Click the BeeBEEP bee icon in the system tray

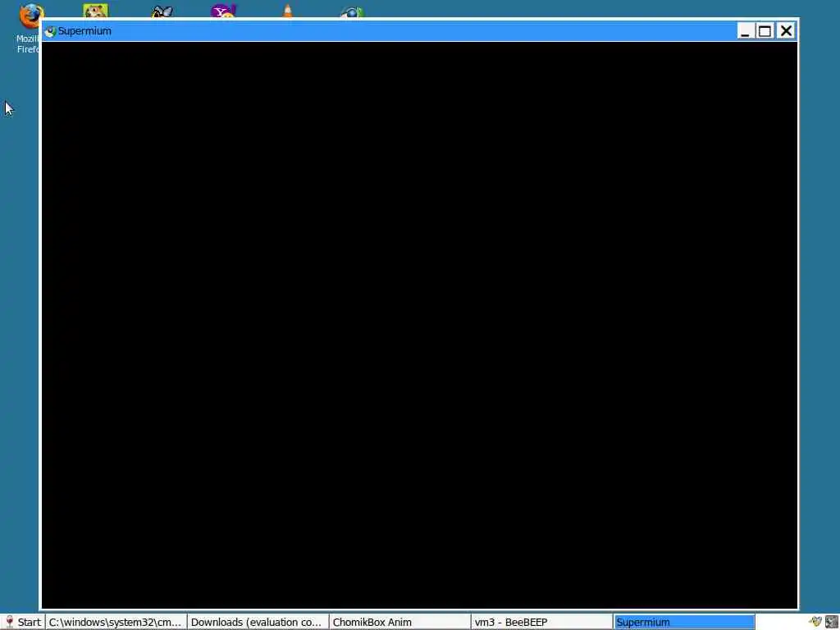pos(815,622)
